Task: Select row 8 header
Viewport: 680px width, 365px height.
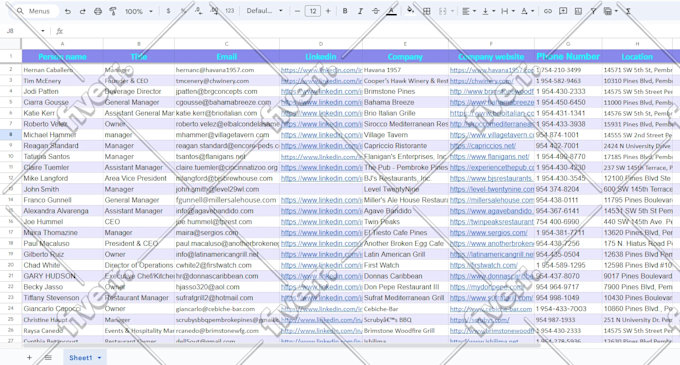Action: [10, 135]
